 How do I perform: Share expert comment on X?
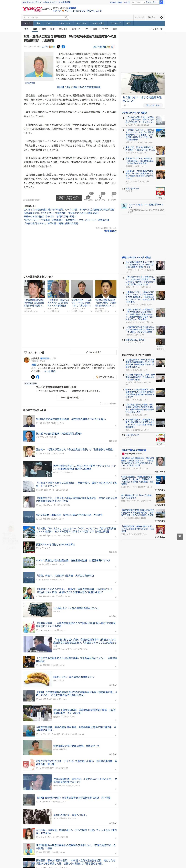pos(33,377)
